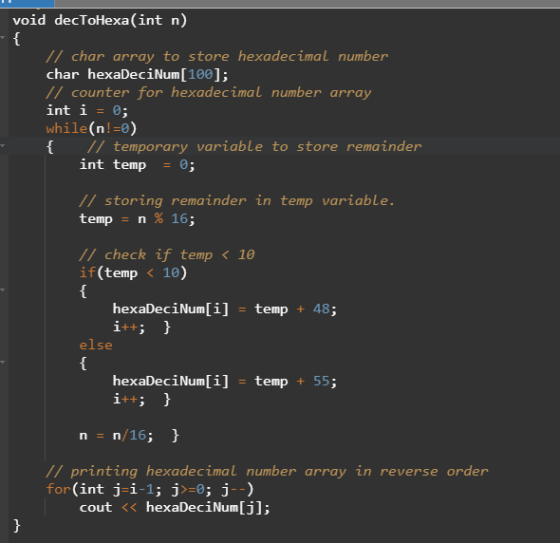
Task: Click comment 'char array to store hexadecimal number'
Action: [x=217, y=56]
